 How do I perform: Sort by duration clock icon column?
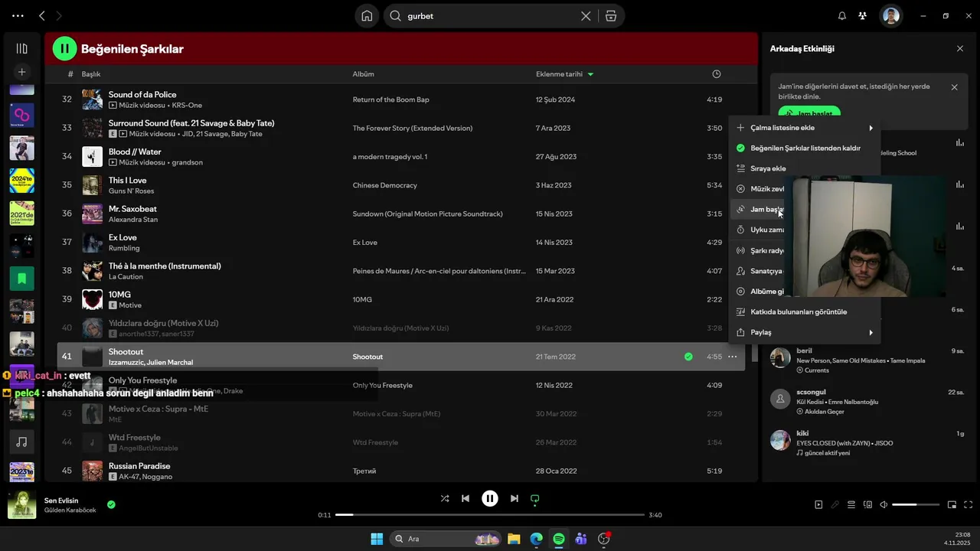click(717, 74)
